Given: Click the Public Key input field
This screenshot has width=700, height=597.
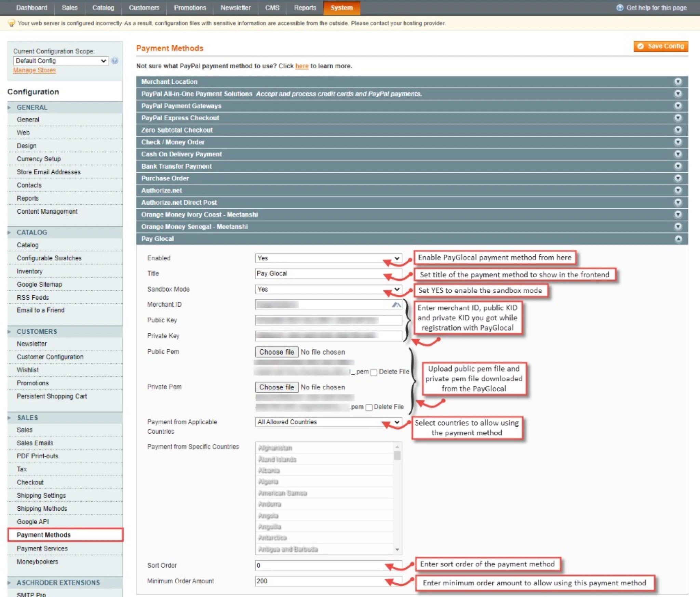Looking at the screenshot, I should pos(328,320).
